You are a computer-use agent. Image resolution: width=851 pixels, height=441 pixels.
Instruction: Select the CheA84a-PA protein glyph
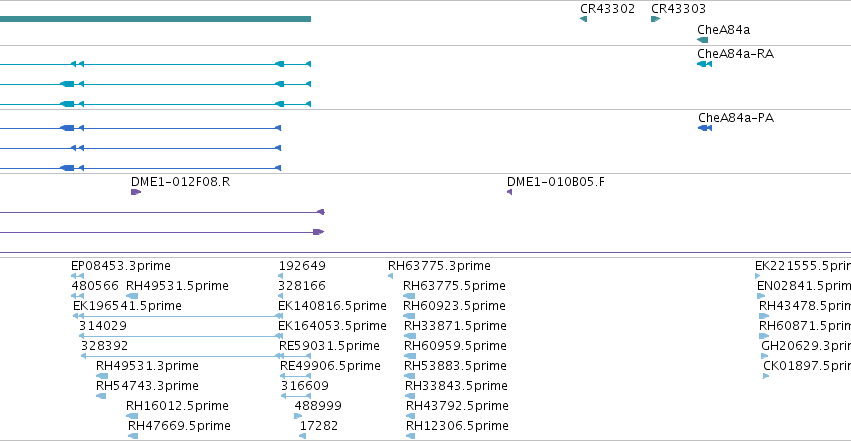[x=705, y=128]
